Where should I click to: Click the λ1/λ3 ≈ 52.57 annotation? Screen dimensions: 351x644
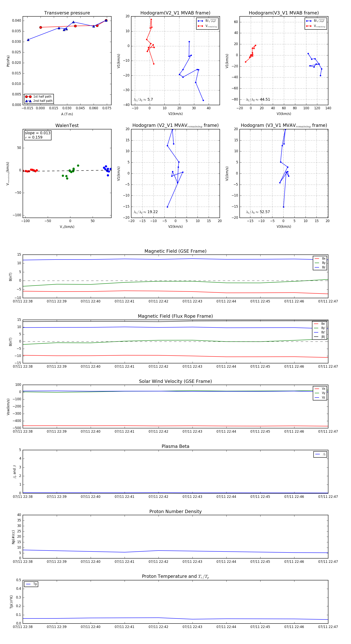pos(258,212)
